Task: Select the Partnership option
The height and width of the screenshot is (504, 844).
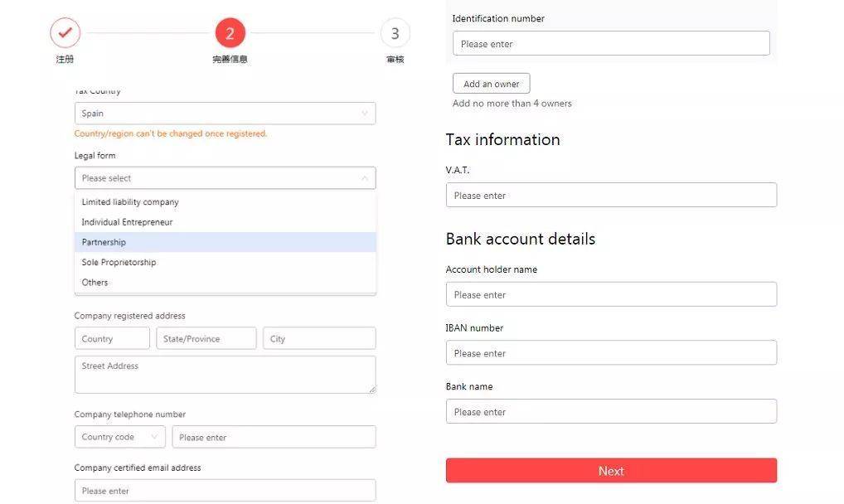Action: pyautogui.click(x=104, y=242)
